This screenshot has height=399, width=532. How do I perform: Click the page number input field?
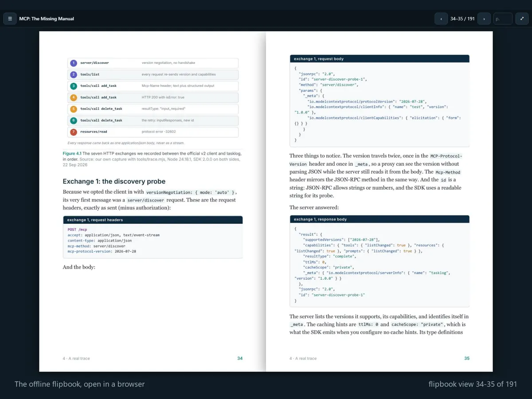click(503, 19)
